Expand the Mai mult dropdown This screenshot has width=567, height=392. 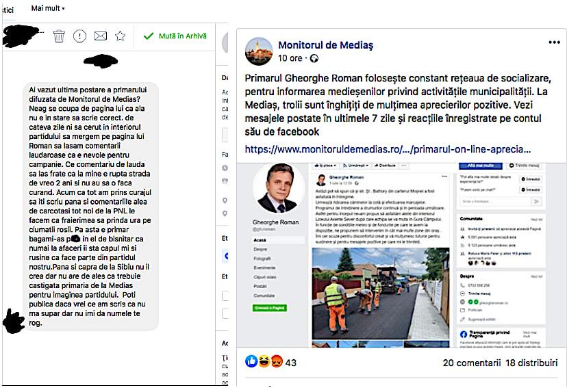(x=48, y=8)
